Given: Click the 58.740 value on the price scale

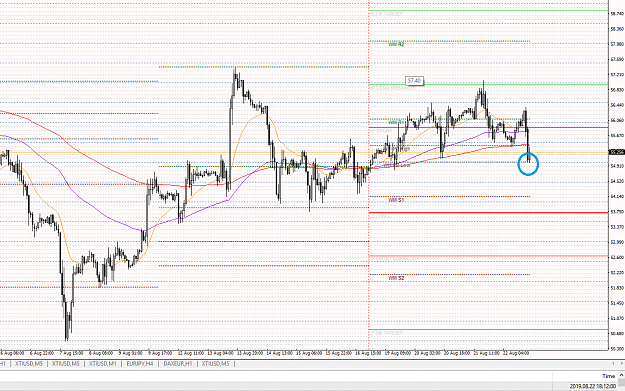Looking at the screenshot, I should pos(617,14).
